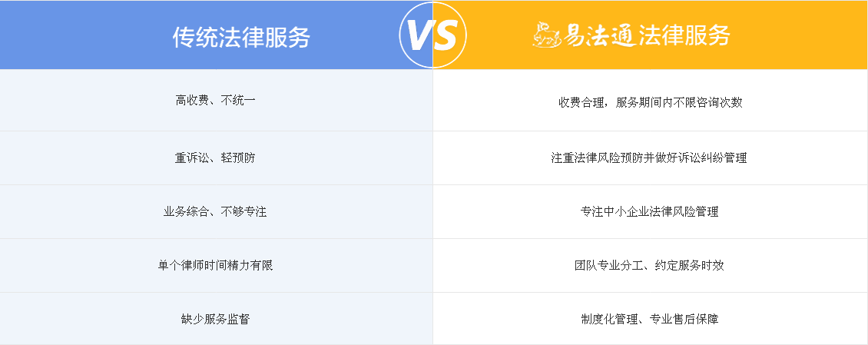This screenshot has height=345, width=868.
Task: Click 专注中小企业法律风险管理 text
Action: 649,211
